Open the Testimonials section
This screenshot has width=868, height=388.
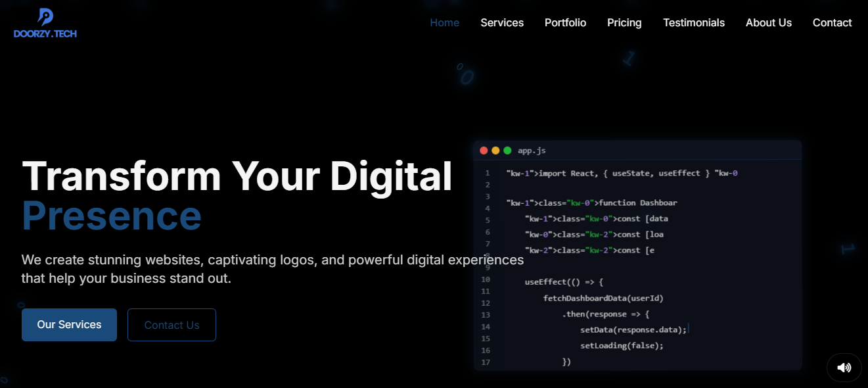pos(694,22)
